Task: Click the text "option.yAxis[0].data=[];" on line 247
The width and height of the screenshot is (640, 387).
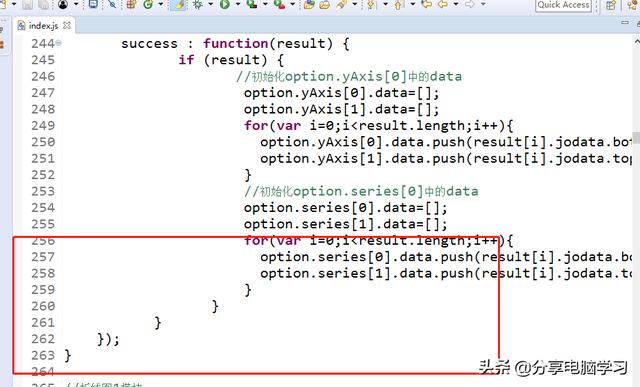Action: coord(342,93)
